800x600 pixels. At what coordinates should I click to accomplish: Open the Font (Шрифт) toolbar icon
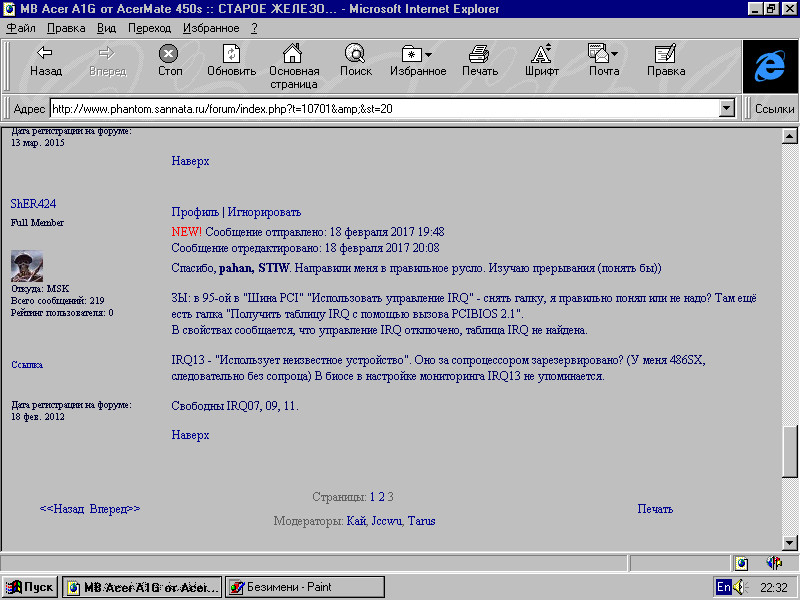pyautogui.click(x=541, y=61)
